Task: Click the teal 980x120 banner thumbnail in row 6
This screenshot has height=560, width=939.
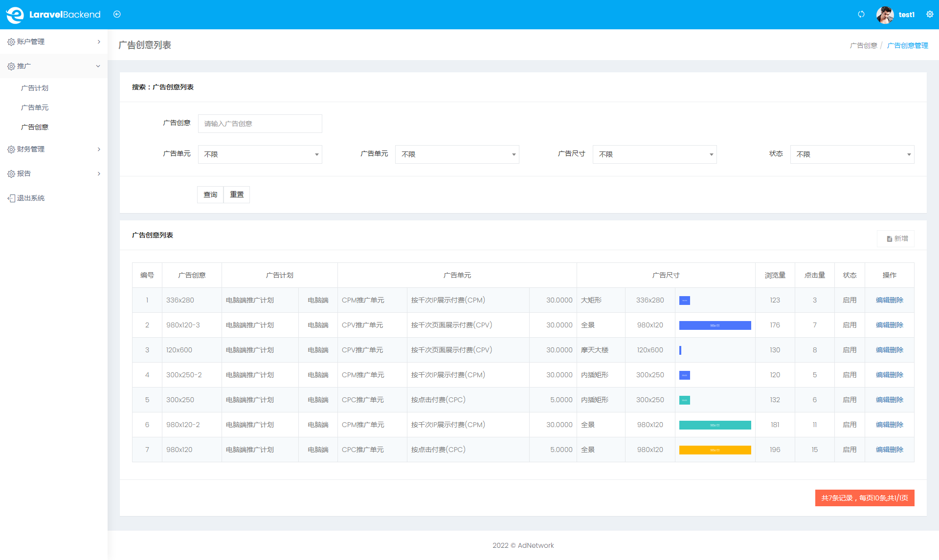Action: (x=715, y=425)
